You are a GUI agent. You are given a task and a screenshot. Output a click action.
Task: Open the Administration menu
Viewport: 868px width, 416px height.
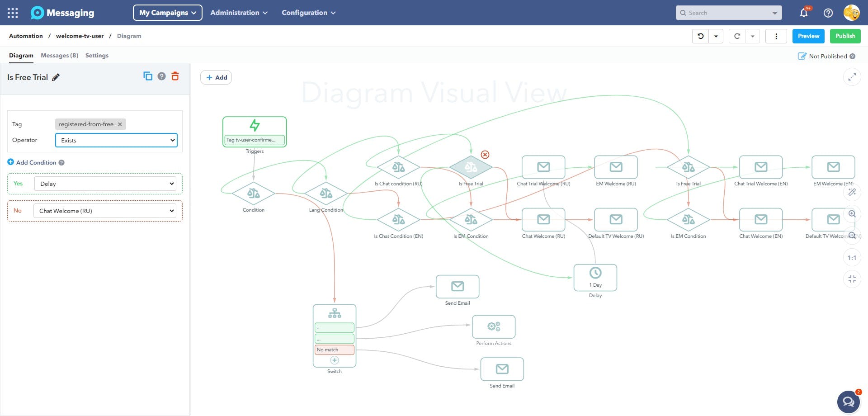click(239, 13)
